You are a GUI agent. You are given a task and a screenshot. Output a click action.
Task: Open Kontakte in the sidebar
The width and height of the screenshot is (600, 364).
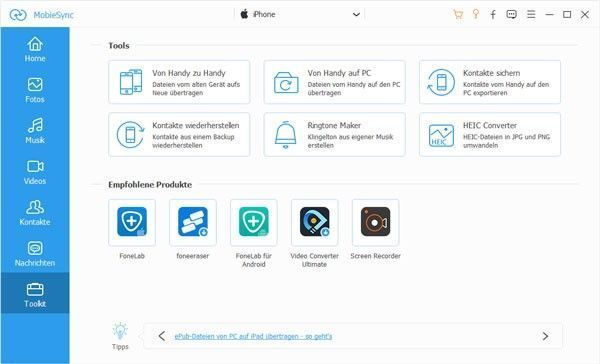tap(35, 213)
